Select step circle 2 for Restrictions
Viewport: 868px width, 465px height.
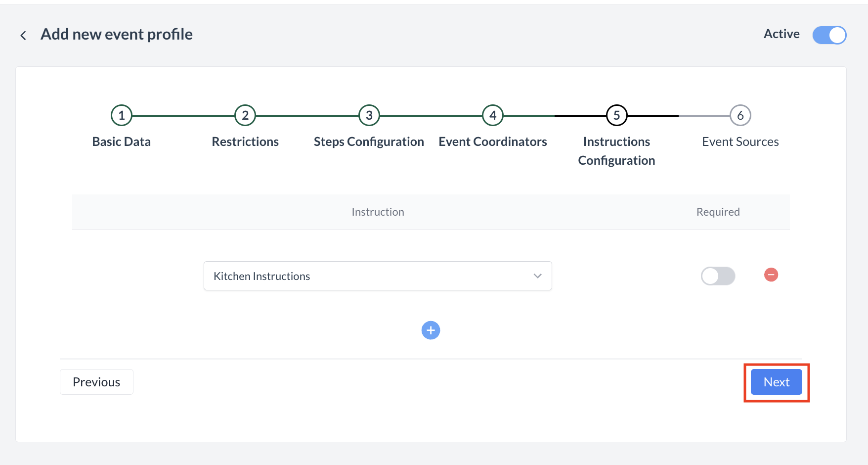pyautogui.click(x=245, y=115)
